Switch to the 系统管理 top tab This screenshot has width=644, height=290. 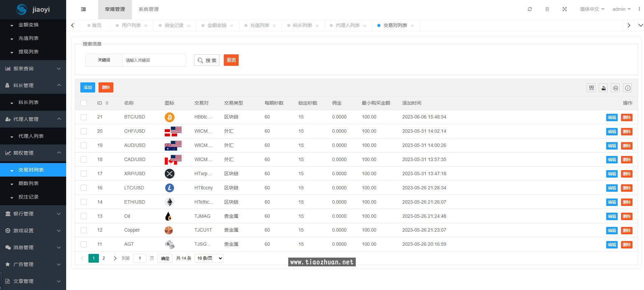[149, 9]
